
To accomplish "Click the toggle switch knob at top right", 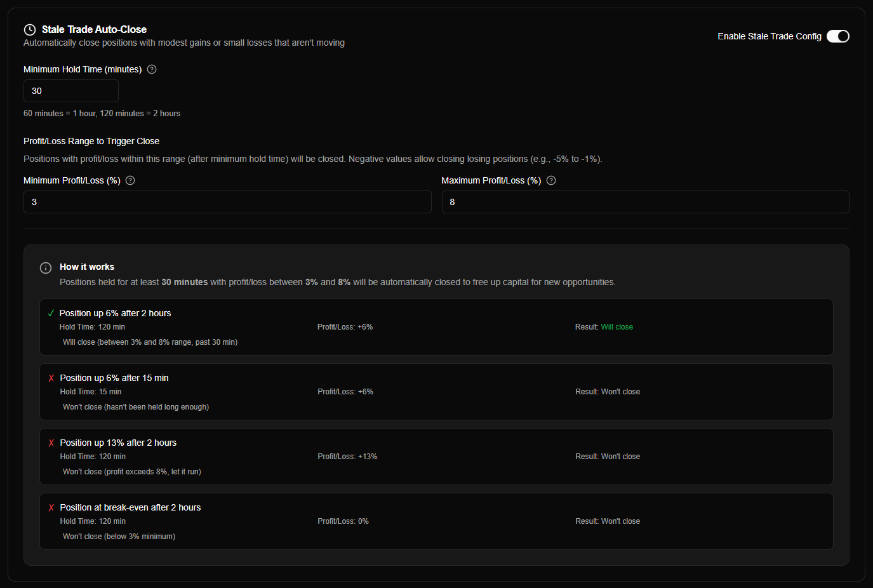I will pos(843,36).
